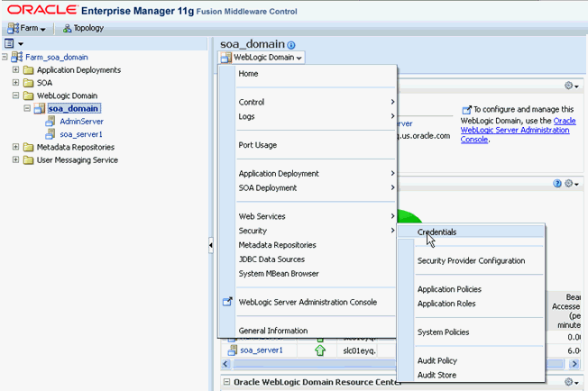Choose Credentials from Security submenu
Image resolution: width=588 pixels, height=391 pixels.
point(436,232)
